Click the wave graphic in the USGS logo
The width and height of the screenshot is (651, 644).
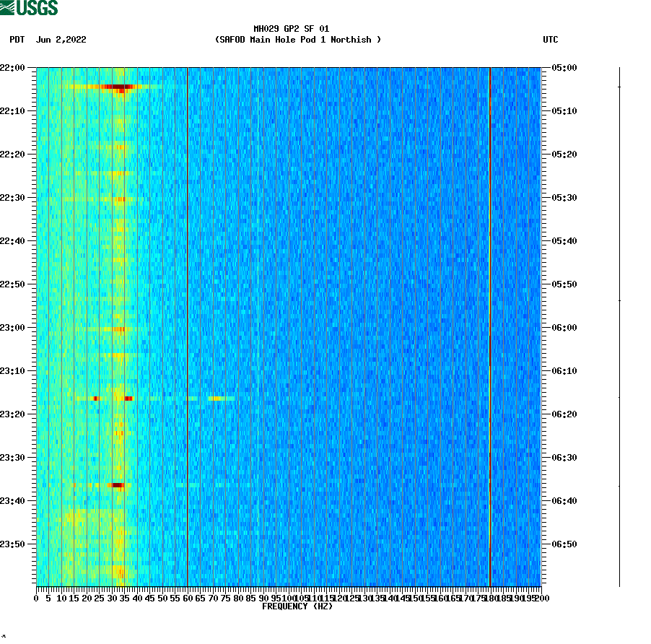click(7, 7)
